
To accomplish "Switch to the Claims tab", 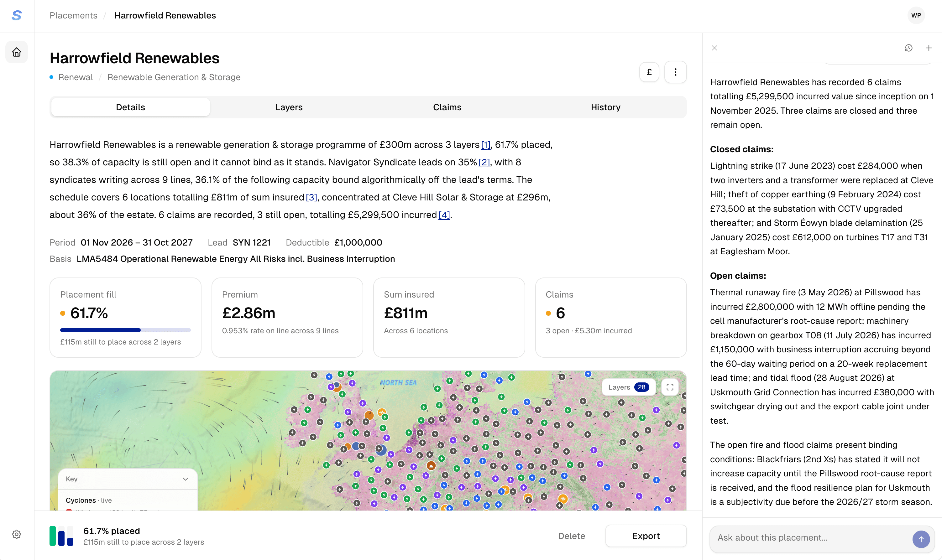I will (x=447, y=107).
